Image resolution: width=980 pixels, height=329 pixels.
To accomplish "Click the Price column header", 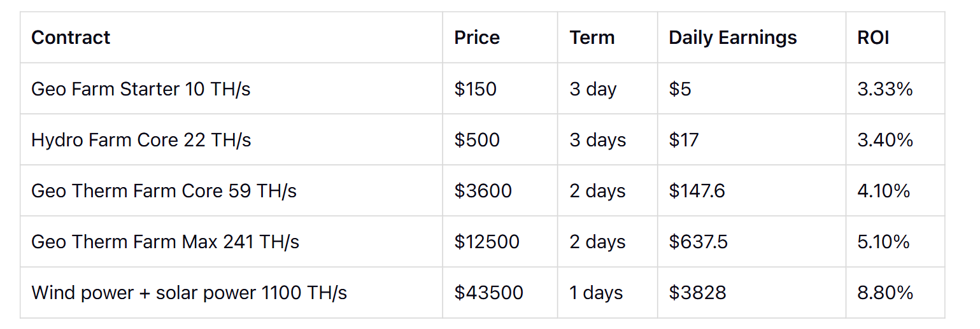I will pos(476,38).
